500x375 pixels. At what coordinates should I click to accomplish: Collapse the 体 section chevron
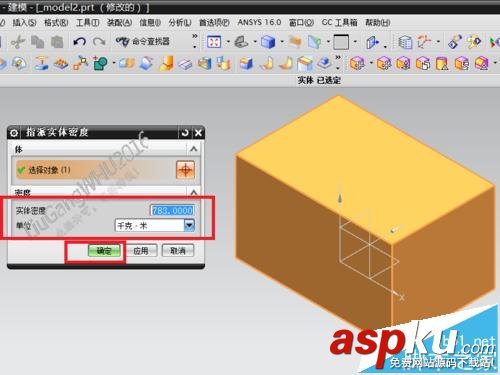click(194, 149)
